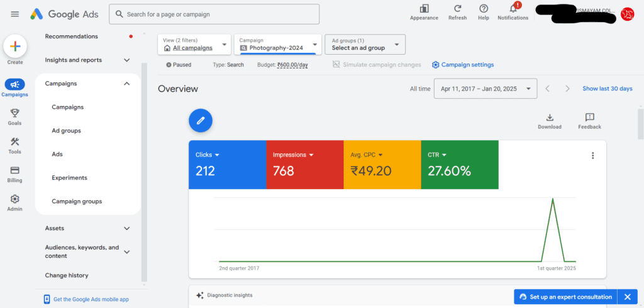Select Campaign groups submenu item

pos(77,202)
